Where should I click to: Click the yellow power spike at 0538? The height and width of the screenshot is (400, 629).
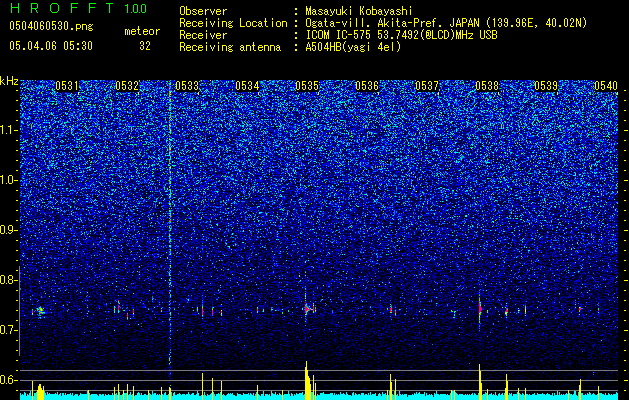[x=480, y=382]
